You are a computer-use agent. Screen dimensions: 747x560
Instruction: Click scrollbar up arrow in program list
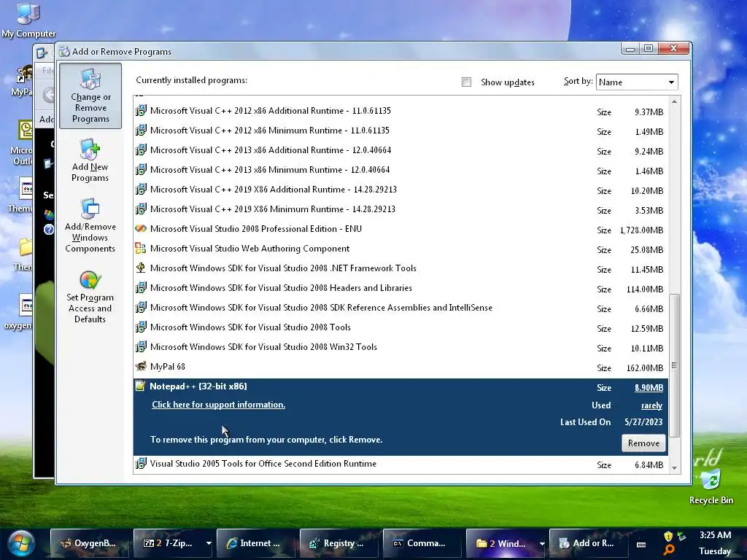pos(674,101)
